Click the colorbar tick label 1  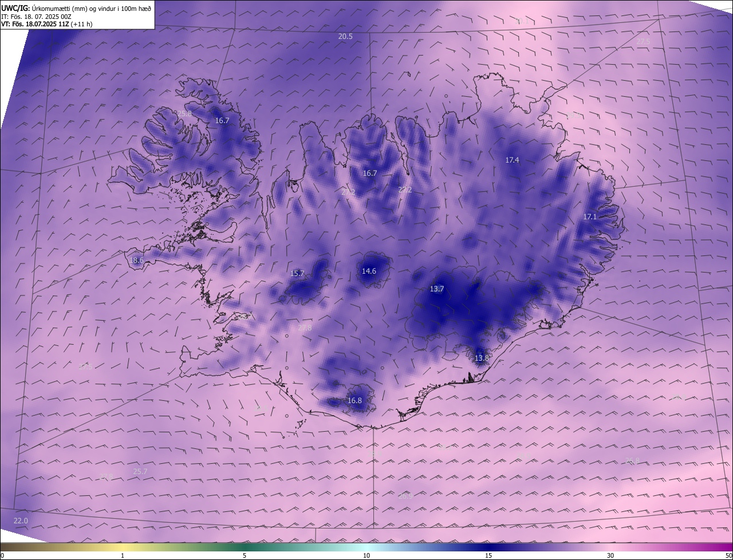[123, 555]
